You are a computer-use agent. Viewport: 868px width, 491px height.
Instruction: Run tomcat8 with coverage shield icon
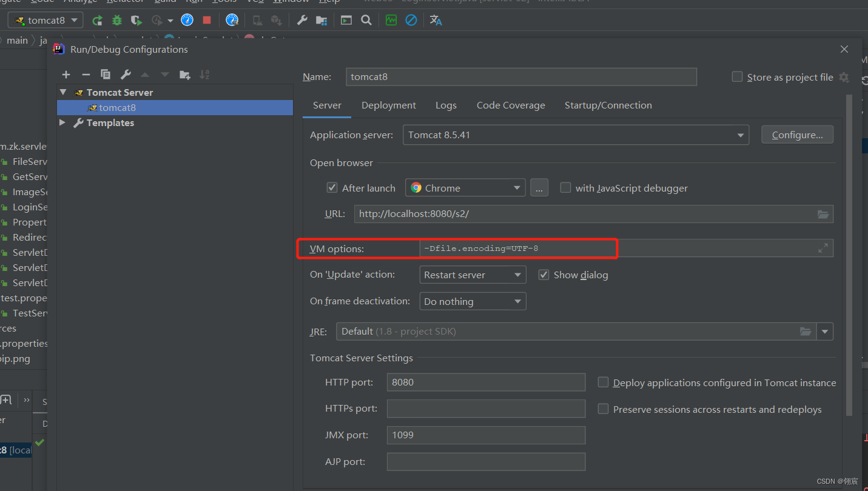[x=136, y=21]
